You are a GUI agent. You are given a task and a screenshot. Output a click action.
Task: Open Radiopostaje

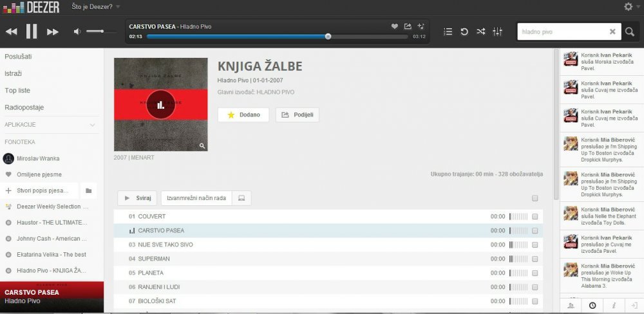(24, 107)
